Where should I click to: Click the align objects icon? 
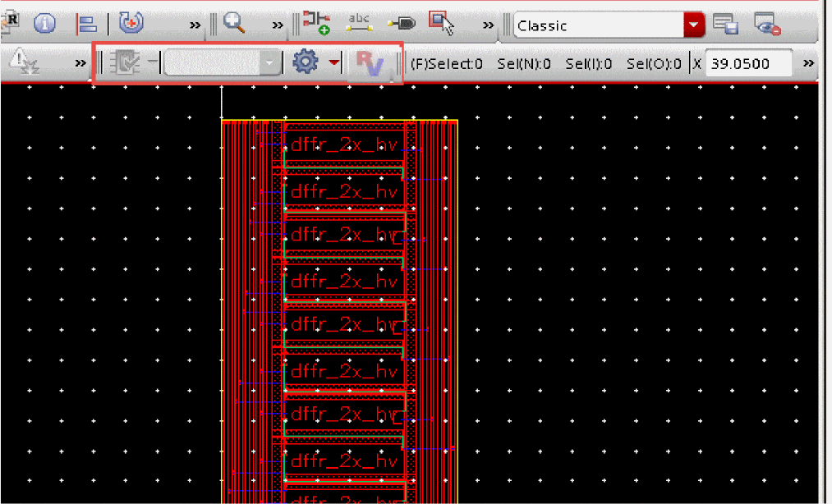click(87, 25)
